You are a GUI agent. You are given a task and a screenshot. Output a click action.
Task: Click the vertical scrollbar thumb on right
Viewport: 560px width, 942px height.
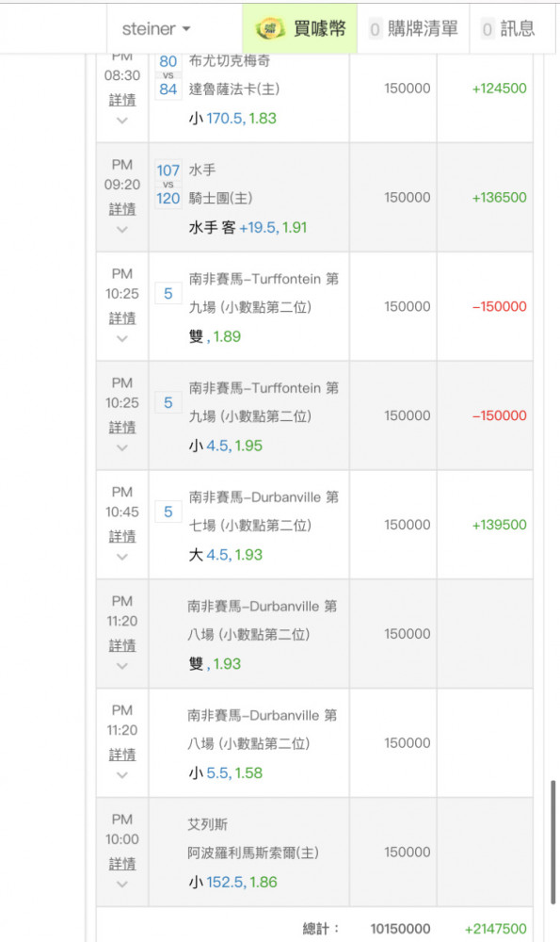coord(553,842)
